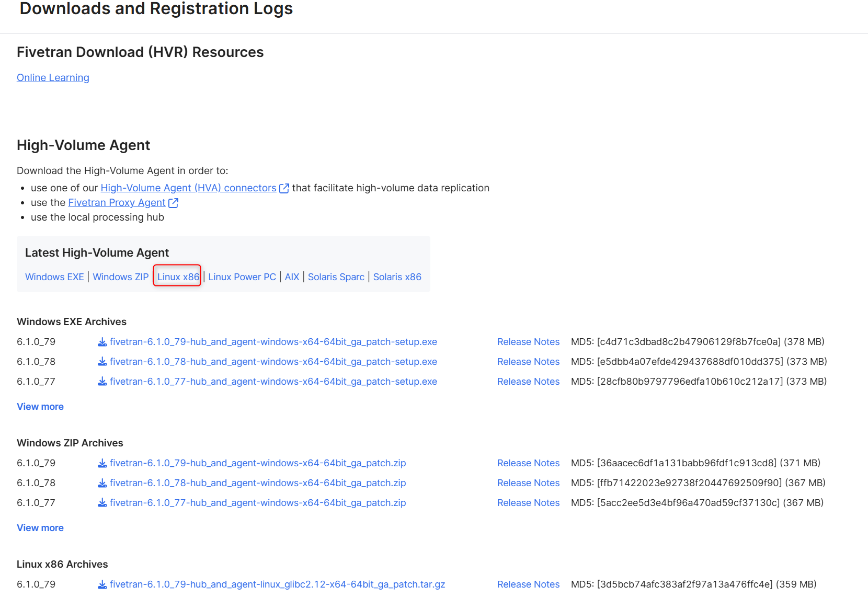868x598 pixels.
Task: Click MD5 28cfb80b9797796edfa10b610c212a17 text
Action: pos(699,382)
